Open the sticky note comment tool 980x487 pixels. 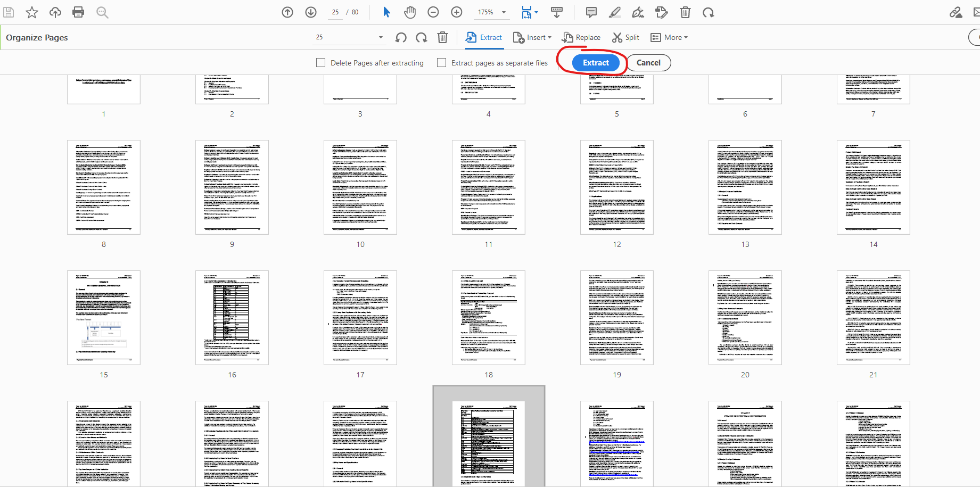click(591, 12)
